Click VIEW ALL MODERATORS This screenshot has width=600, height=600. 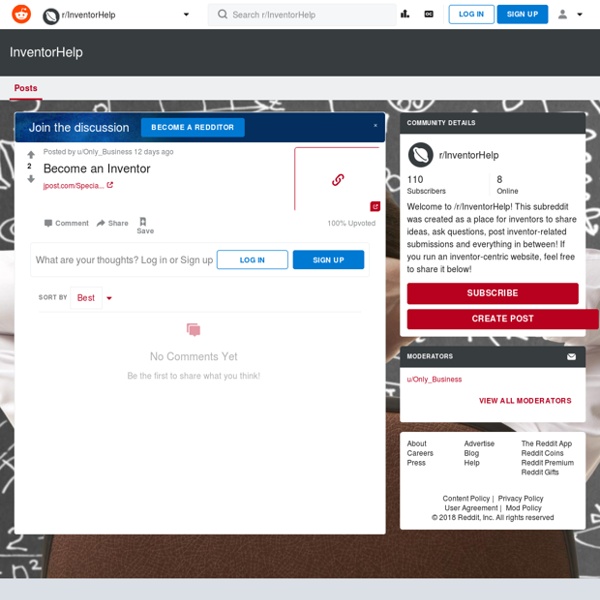pyautogui.click(x=525, y=401)
